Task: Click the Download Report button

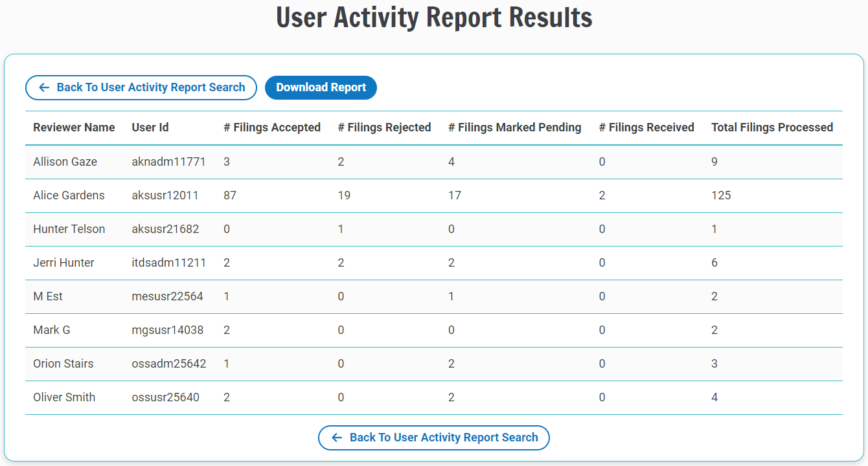Action: point(321,87)
